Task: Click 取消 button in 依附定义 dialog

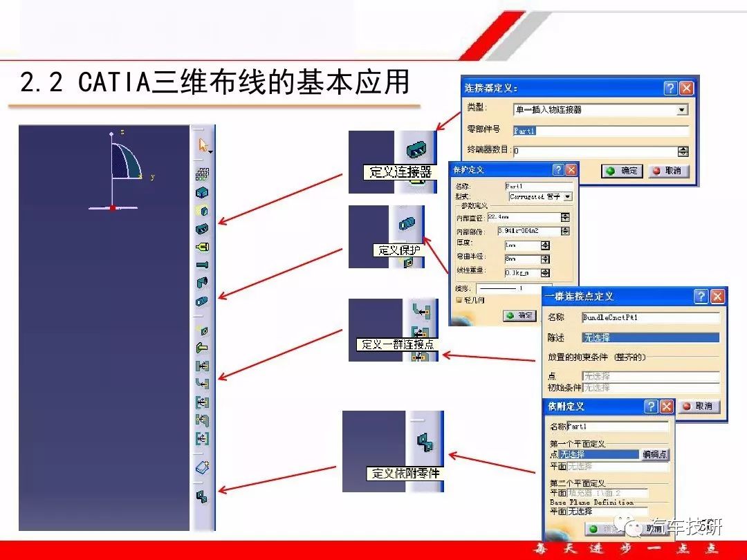Action: pyautogui.click(x=654, y=529)
